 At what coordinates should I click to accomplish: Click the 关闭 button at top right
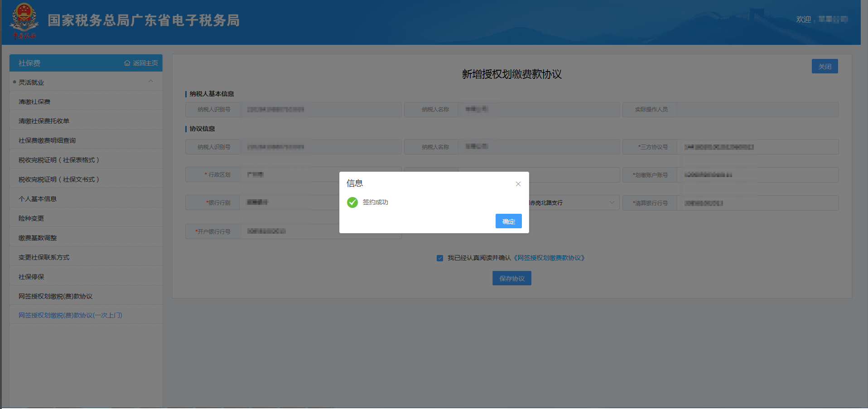[825, 66]
